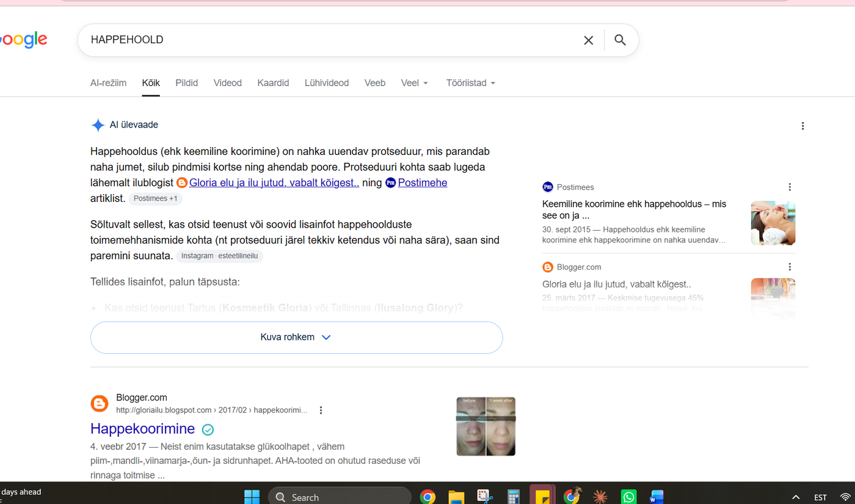Open Calculator from the taskbar
The height and width of the screenshot is (504, 855).
click(513, 497)
